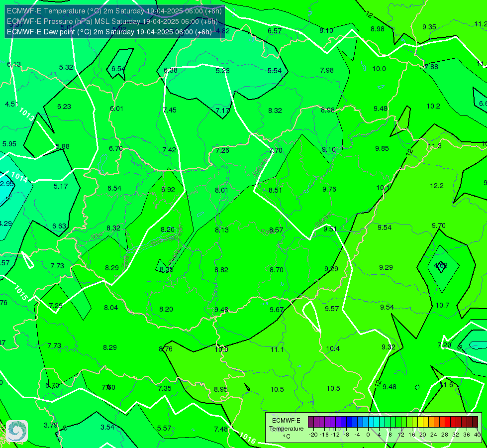The width and height of the screenshot is (487, 448).
Task: Click the 8.01 temperature value
Action: pyautogui.click(x=221, y=190)
